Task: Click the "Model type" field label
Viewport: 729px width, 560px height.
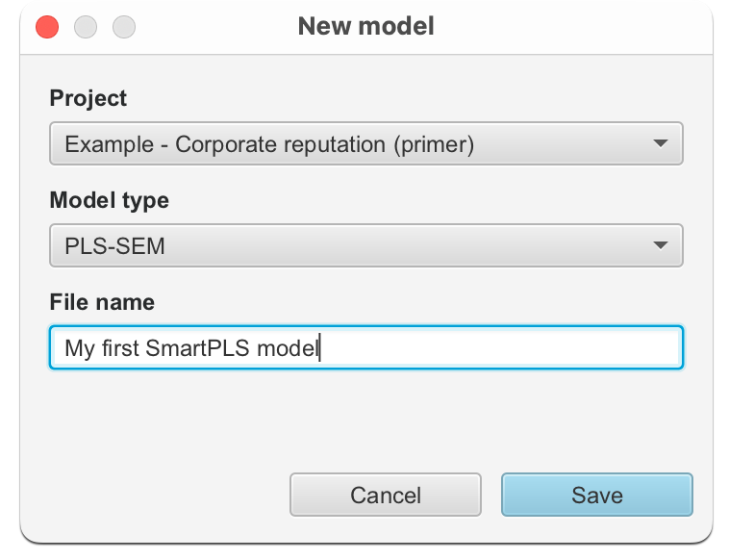Action: pyautogui.click(x=109, y=200)
